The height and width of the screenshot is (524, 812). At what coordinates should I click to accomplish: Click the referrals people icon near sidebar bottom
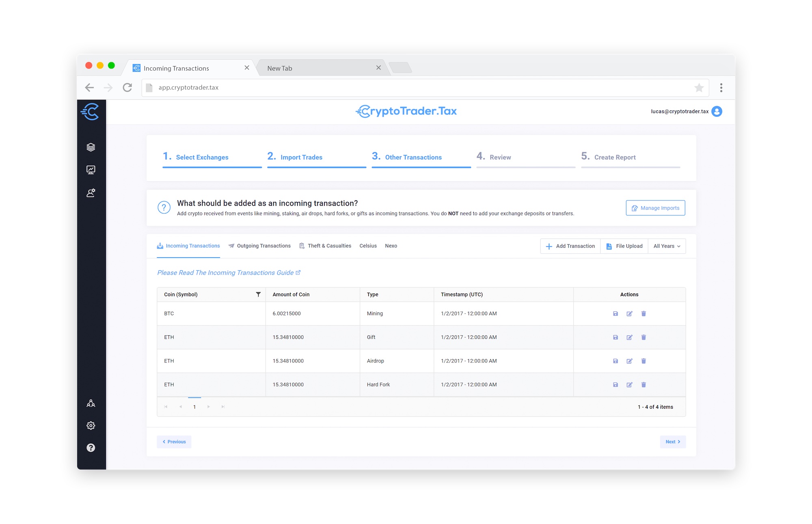(91, 403)
